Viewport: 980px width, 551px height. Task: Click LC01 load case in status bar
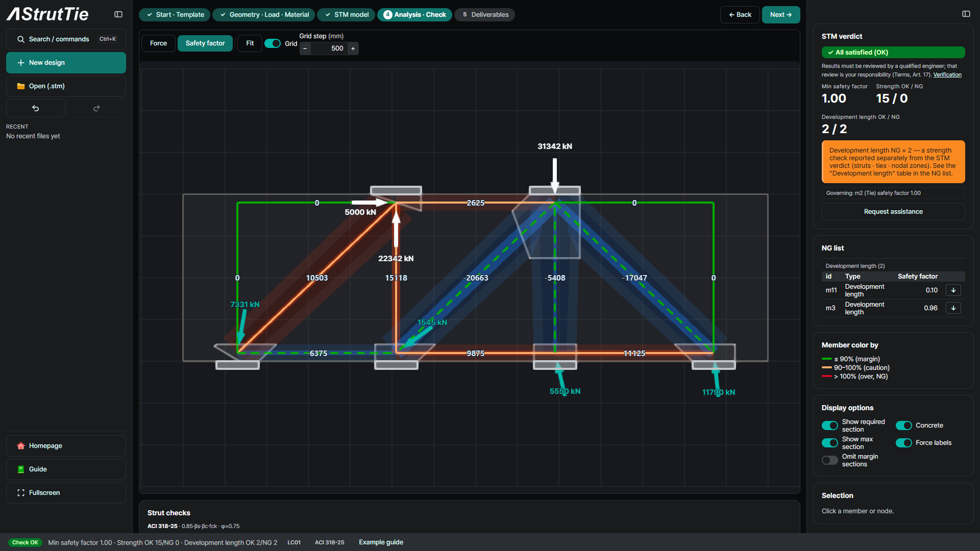[x=294, y=542]
